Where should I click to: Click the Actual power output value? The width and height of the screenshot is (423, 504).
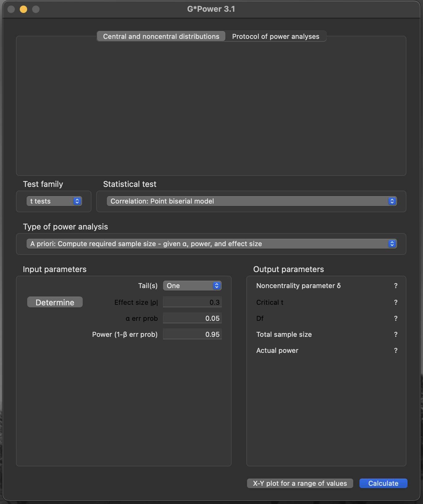point(396,350)
